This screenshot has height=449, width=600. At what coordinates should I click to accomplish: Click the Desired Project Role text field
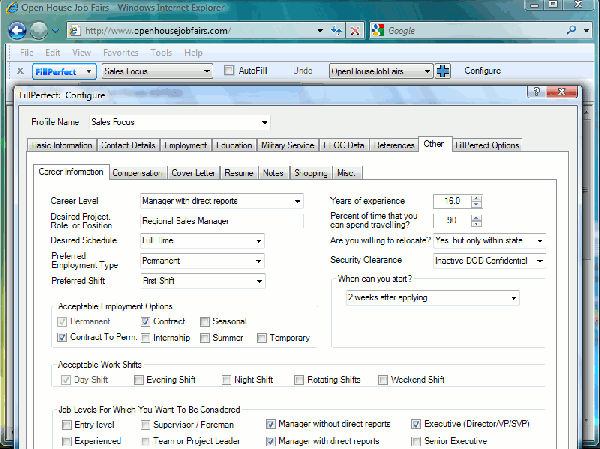pos(218,220)
